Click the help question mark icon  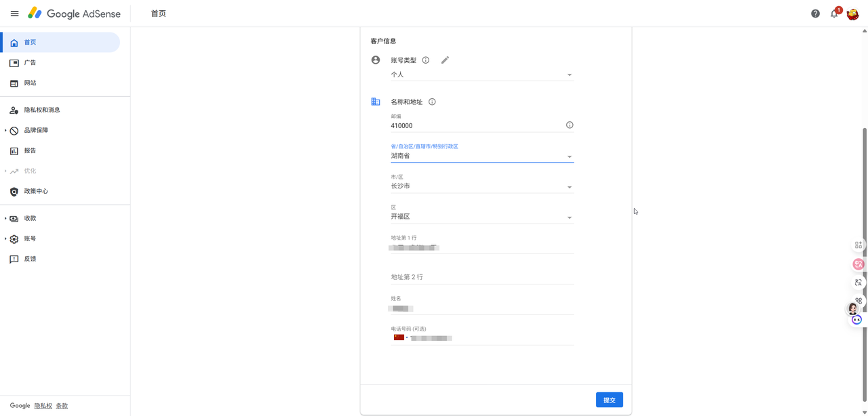[815, 14]
